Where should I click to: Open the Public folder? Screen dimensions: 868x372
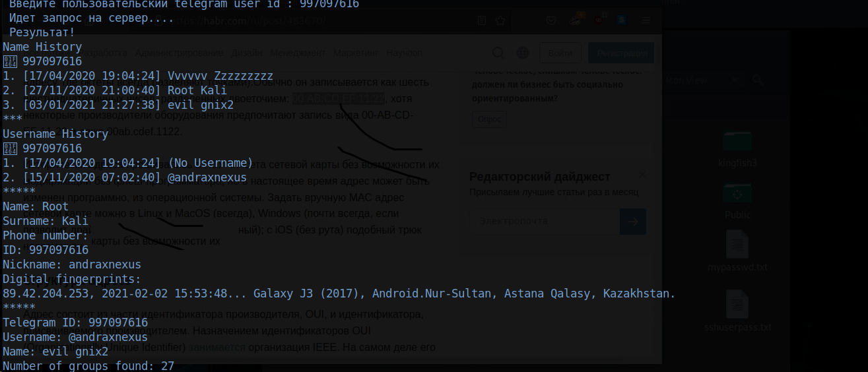737,201
